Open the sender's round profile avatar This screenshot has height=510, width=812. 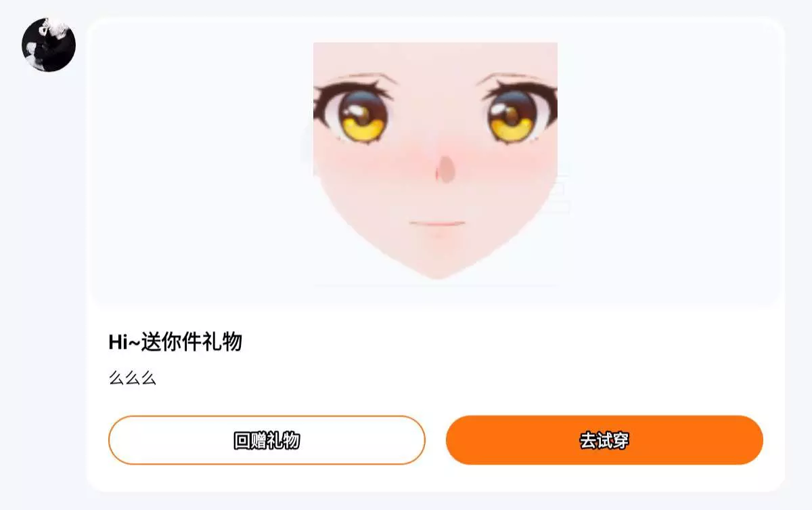point(49,45)
